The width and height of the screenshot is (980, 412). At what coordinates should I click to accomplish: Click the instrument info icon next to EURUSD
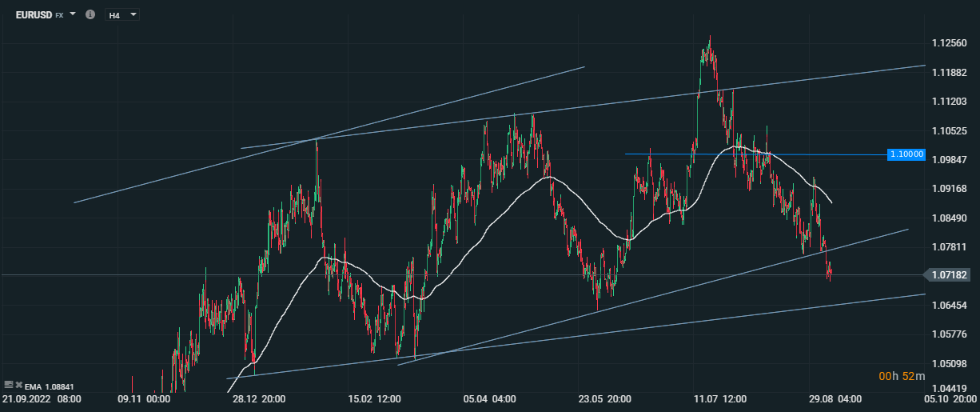pos(90,14)
